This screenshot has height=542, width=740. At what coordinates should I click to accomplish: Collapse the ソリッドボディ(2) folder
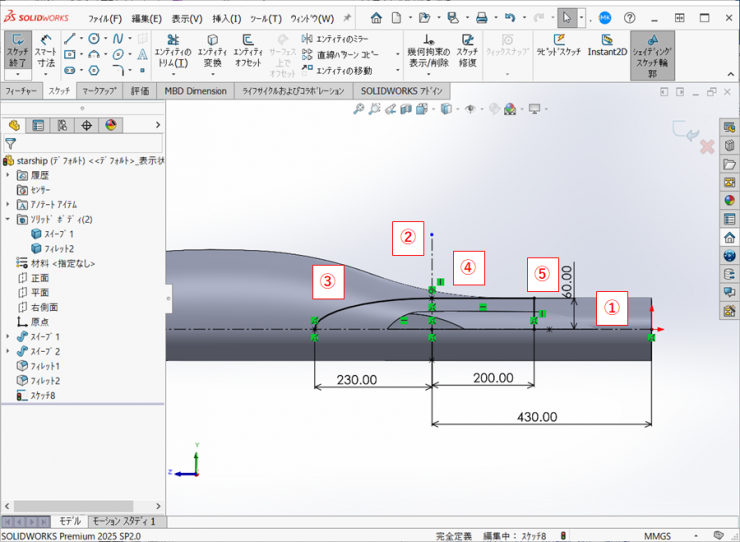click(x=8, y=219)
